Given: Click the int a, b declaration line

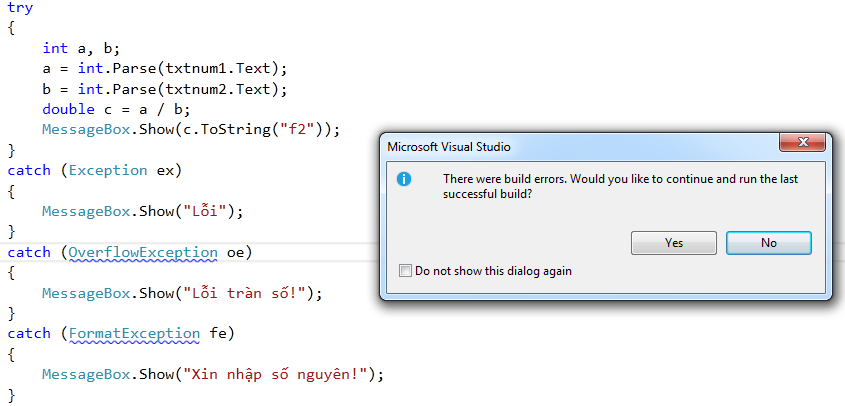Looking at the screenshot, I should (x=81, y=49).
